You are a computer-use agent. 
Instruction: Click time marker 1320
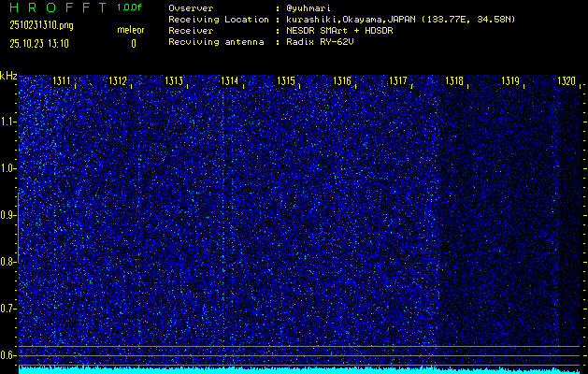(x=566, y=81)
